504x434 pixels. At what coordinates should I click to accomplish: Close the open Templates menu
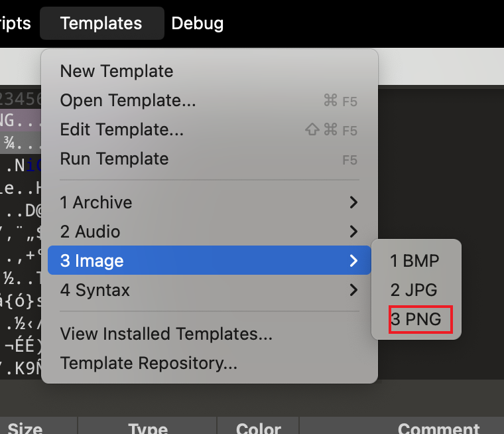coord(101,24)
